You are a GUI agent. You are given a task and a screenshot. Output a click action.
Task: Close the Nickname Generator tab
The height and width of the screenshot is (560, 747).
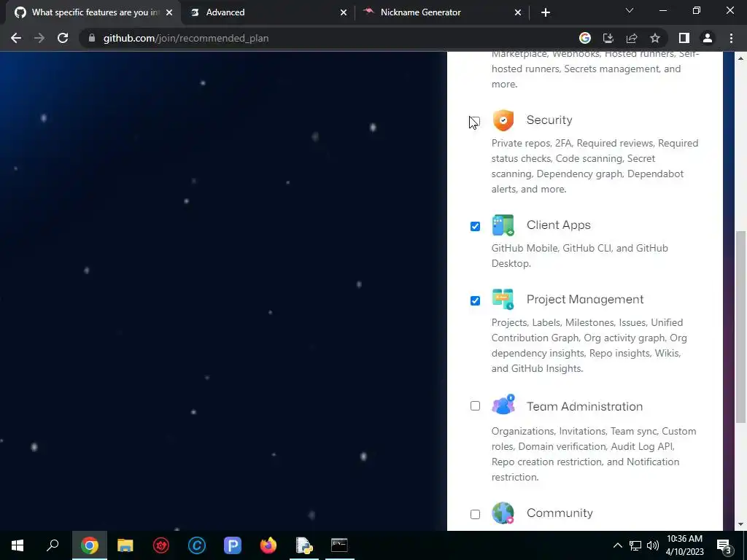(518, 12)
